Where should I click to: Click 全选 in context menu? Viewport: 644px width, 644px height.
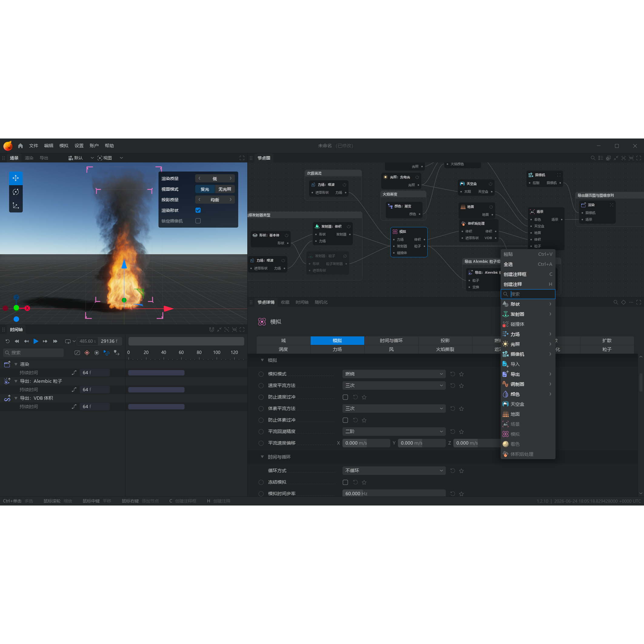pos(528,264)
